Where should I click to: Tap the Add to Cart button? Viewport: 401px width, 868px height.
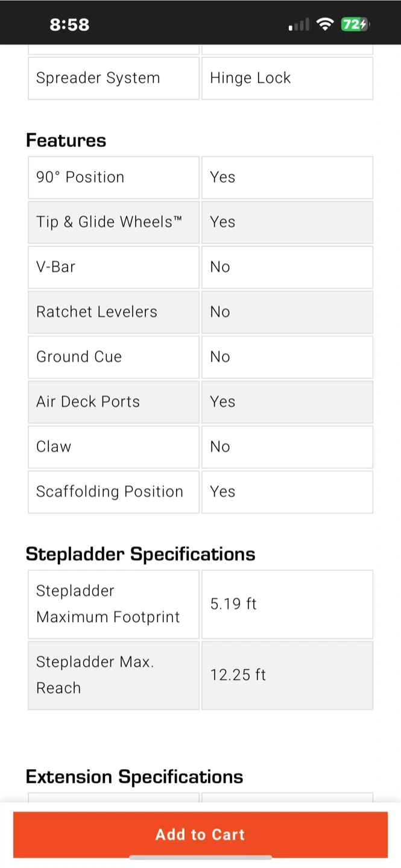click(x=200, y=834)
